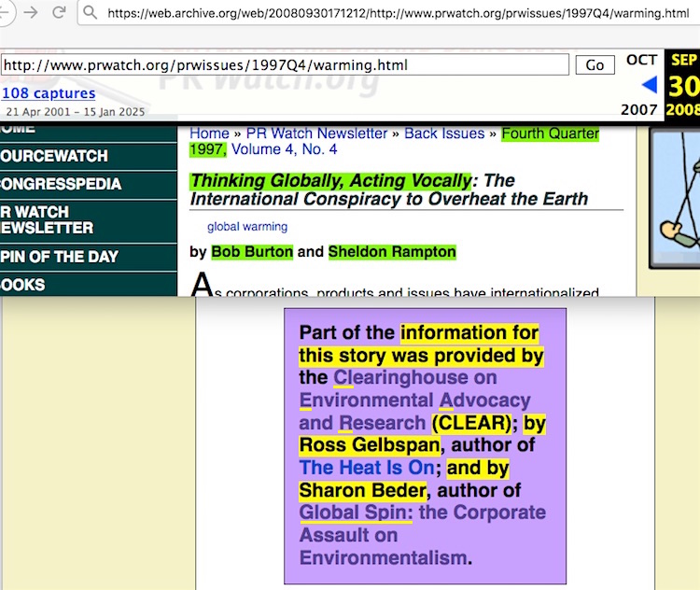Open the Sourcewatch sidebar menu item
Image resolution: width=700 pixels, height=590 pixels.
(x=56, y=156)
